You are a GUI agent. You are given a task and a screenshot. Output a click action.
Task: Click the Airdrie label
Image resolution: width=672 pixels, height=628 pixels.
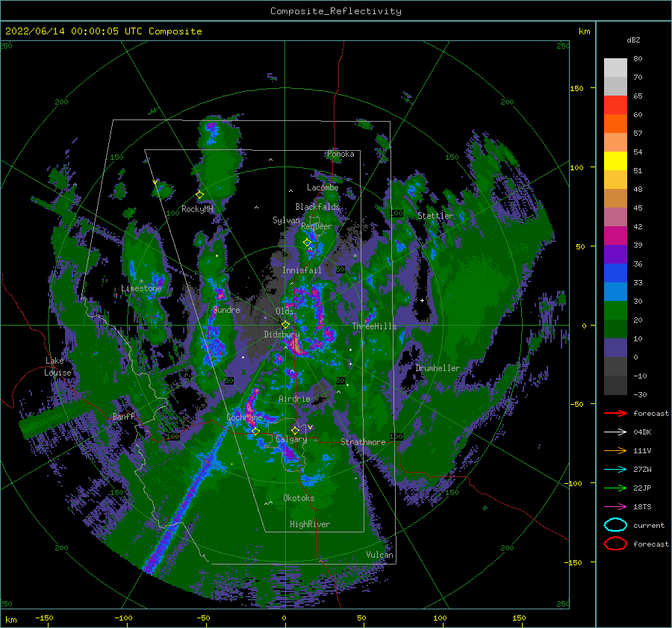point(294,399)
